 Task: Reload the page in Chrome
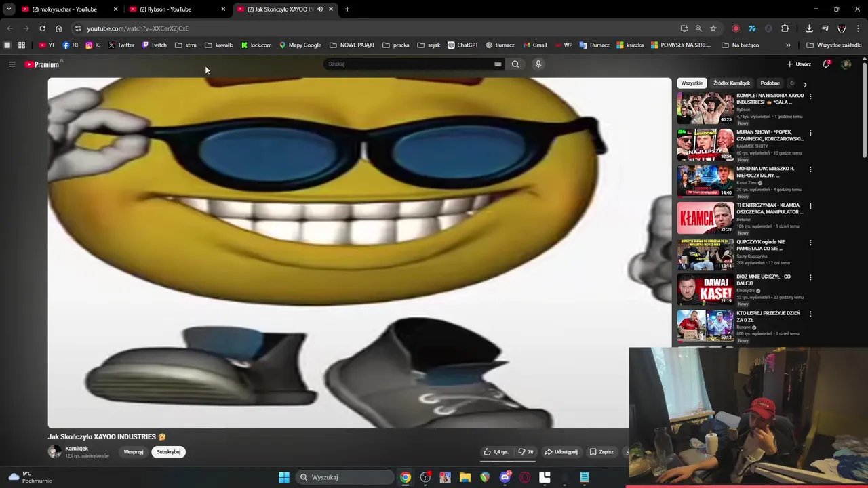42,28
